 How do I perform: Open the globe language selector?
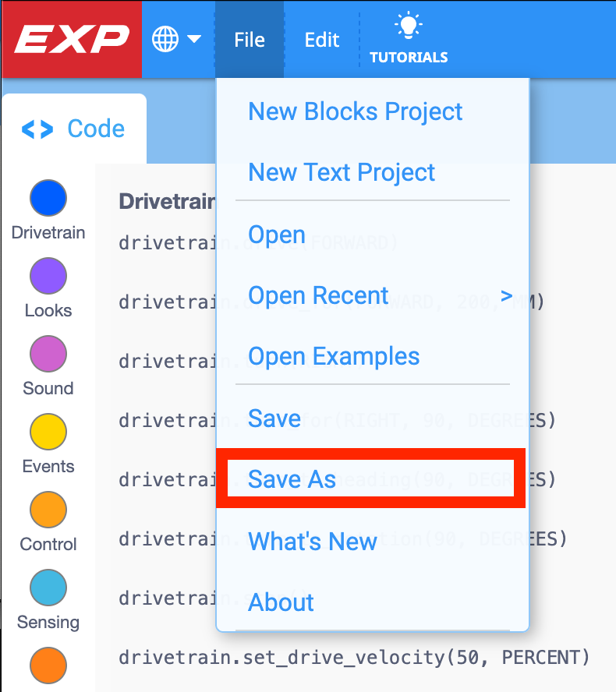tap(165, 39)
